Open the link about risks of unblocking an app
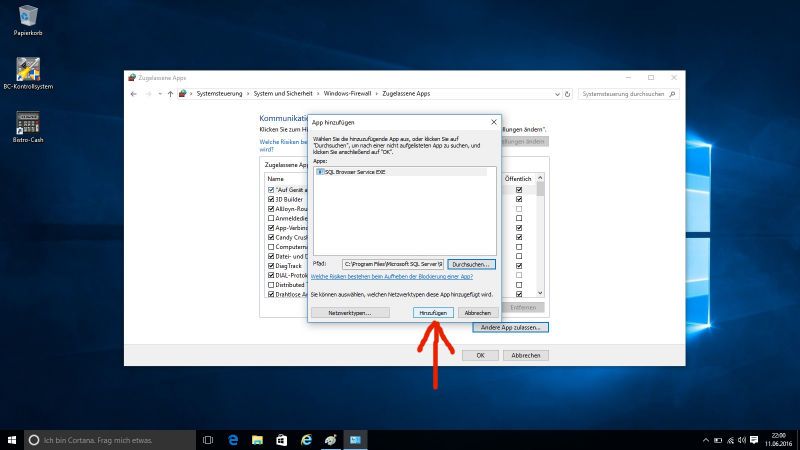 coord(392,277)
